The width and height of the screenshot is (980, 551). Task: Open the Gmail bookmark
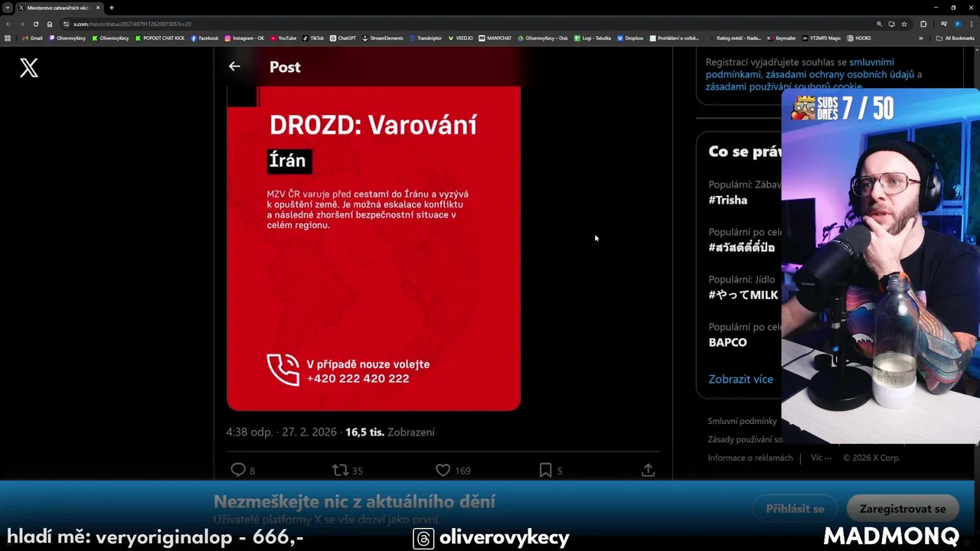click(x=32, y=37)
